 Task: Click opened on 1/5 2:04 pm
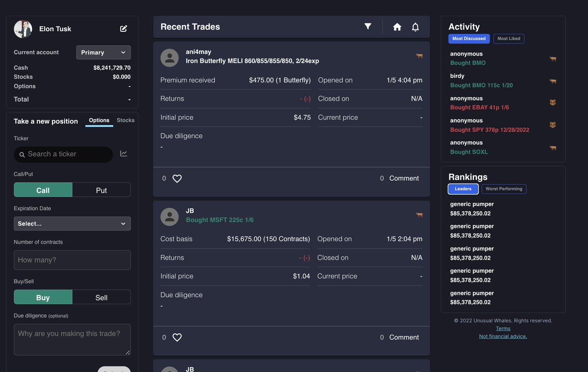click(404, 239)
